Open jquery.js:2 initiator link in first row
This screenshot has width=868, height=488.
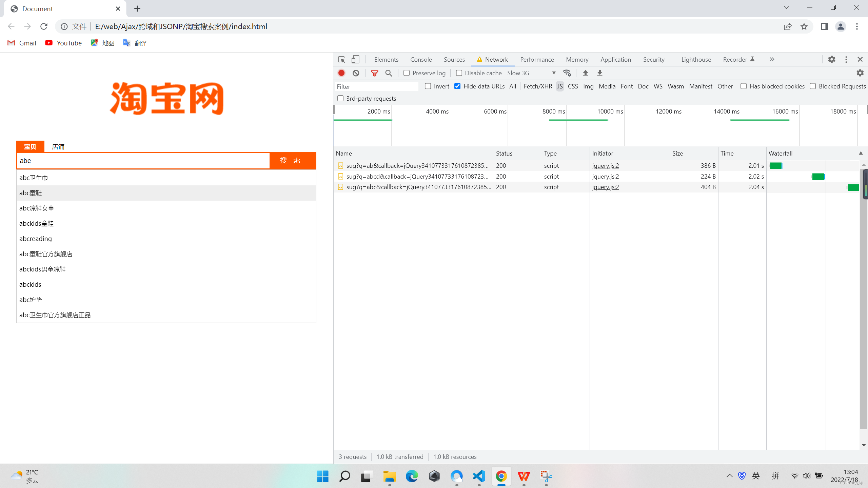(605, 165)
